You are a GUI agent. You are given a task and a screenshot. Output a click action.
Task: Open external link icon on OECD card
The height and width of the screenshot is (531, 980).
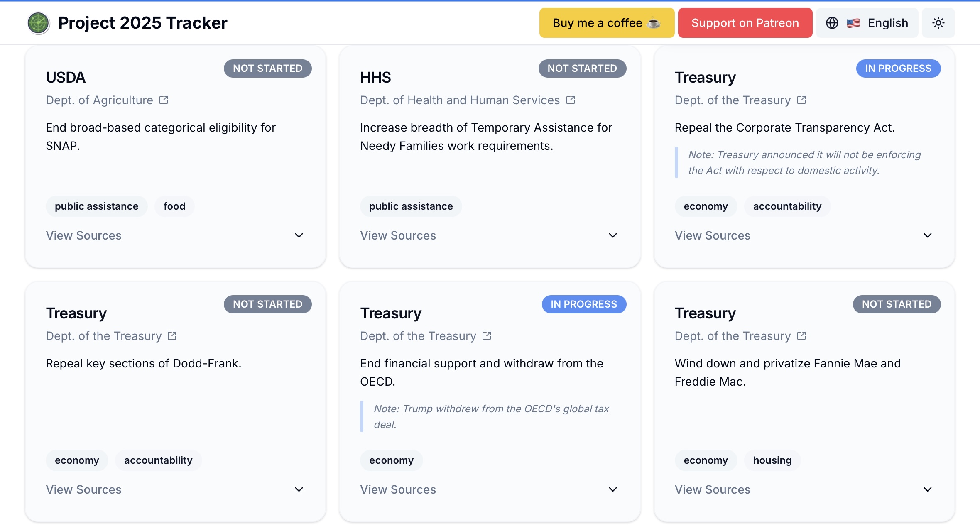[487, 336]
